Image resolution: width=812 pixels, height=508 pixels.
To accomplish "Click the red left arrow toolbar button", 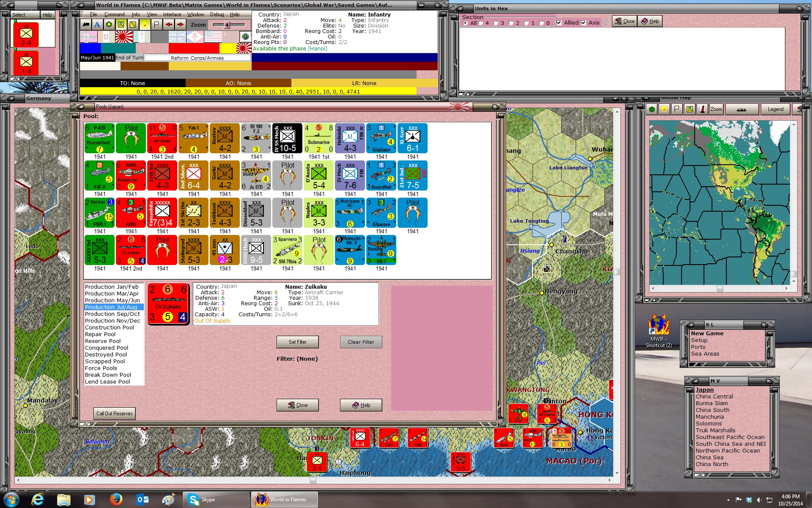I will pos(168,25).
